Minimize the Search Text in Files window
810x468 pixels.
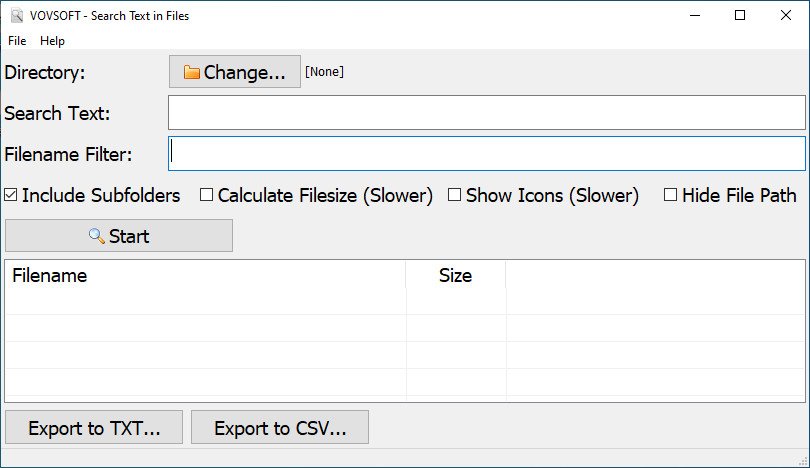pos(694,15)
